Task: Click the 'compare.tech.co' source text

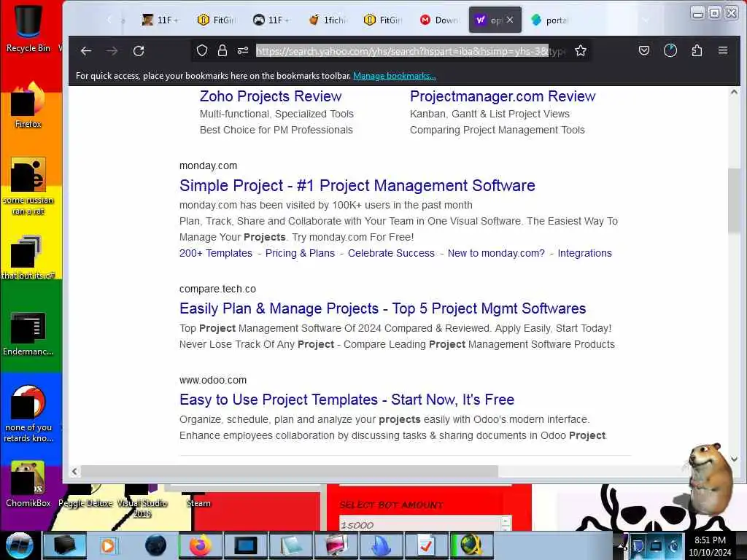Action: click(217, 289)
